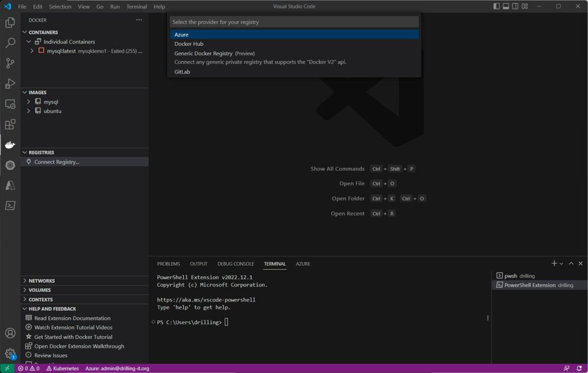Screen dimensions: 588x373
Task: Open the Extensions view
Action: point(9,124)
